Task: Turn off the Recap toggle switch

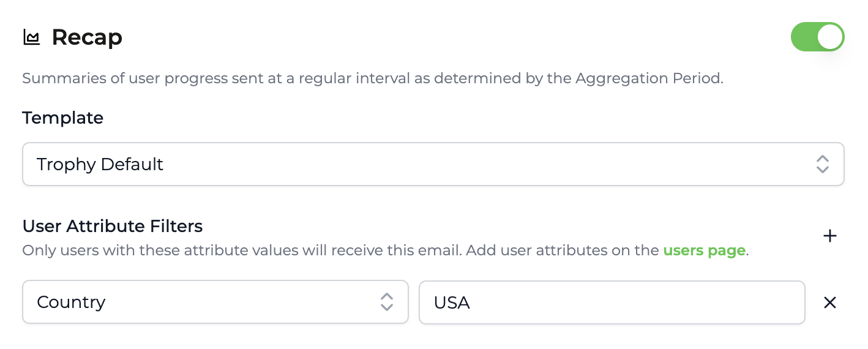Action: tap(817, 37)
